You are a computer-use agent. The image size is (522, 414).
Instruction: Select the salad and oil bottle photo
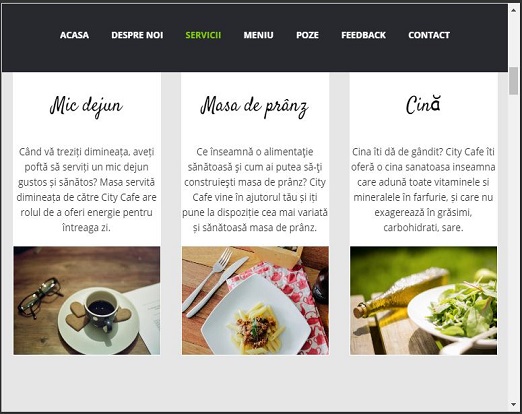click(x=423, y=301)
